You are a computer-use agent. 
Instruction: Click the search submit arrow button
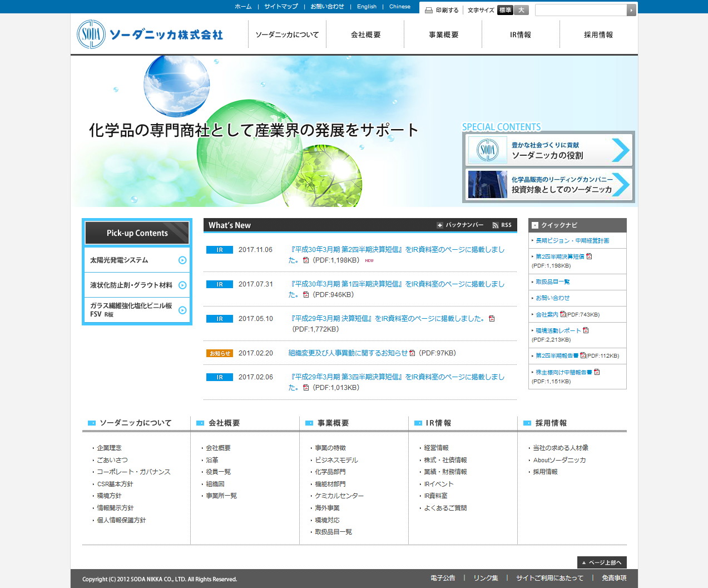click(631, 10)
